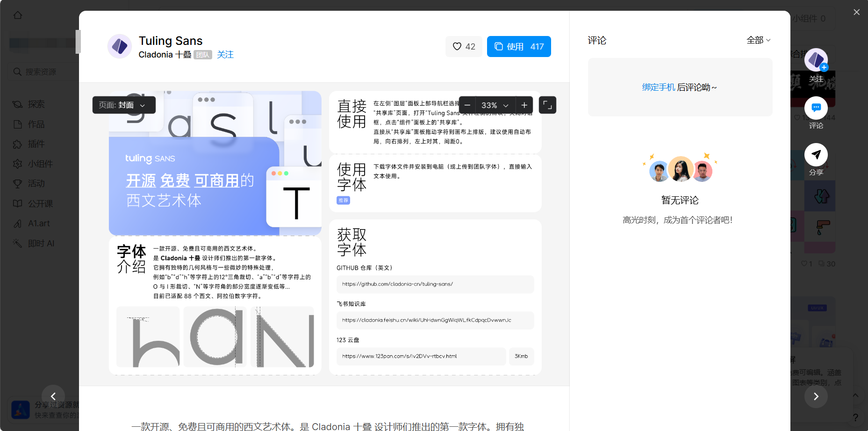Open the 页面: 封面 page dropdown

(124, 105)
